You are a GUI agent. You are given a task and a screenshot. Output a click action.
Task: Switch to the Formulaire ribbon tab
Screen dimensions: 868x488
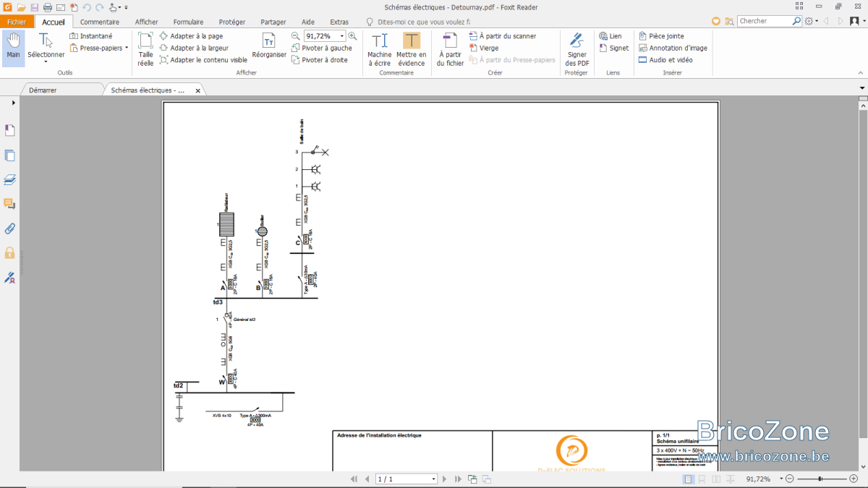click(188, 22)
